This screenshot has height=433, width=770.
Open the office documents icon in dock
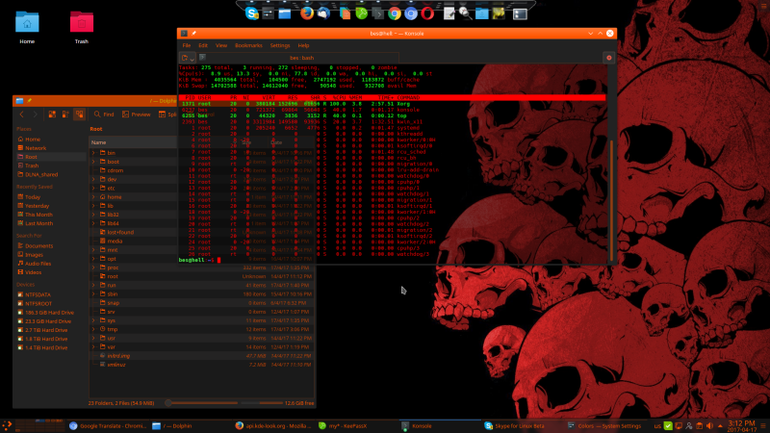[345, 14]
